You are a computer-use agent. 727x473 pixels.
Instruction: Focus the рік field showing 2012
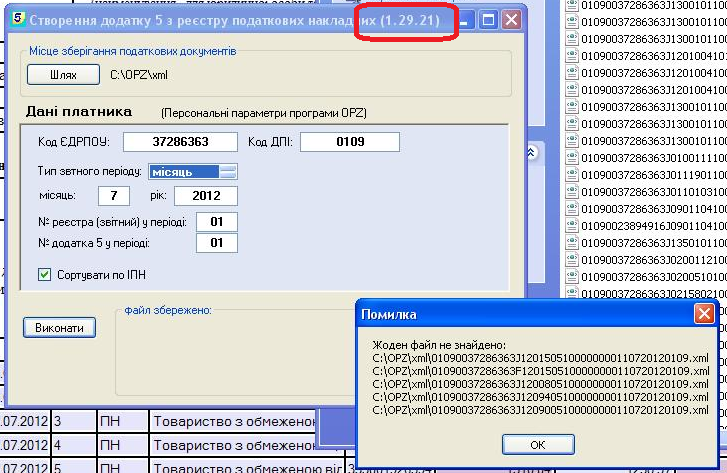205,195
